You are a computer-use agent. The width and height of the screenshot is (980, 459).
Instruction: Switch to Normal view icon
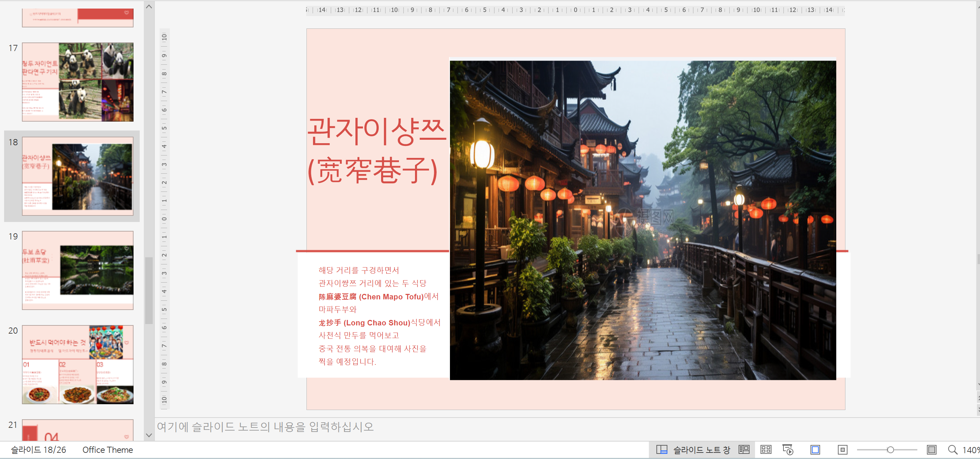(744, 450)
